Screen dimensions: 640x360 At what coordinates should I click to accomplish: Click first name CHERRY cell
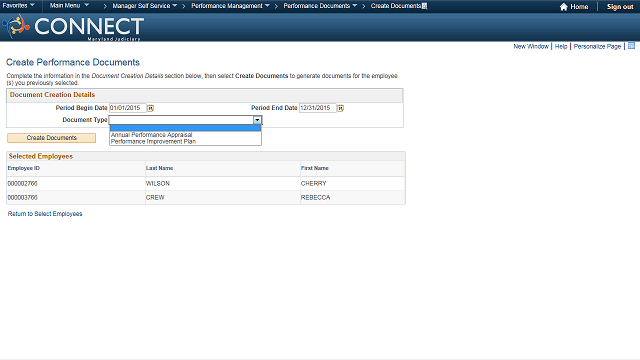point(313,184)
